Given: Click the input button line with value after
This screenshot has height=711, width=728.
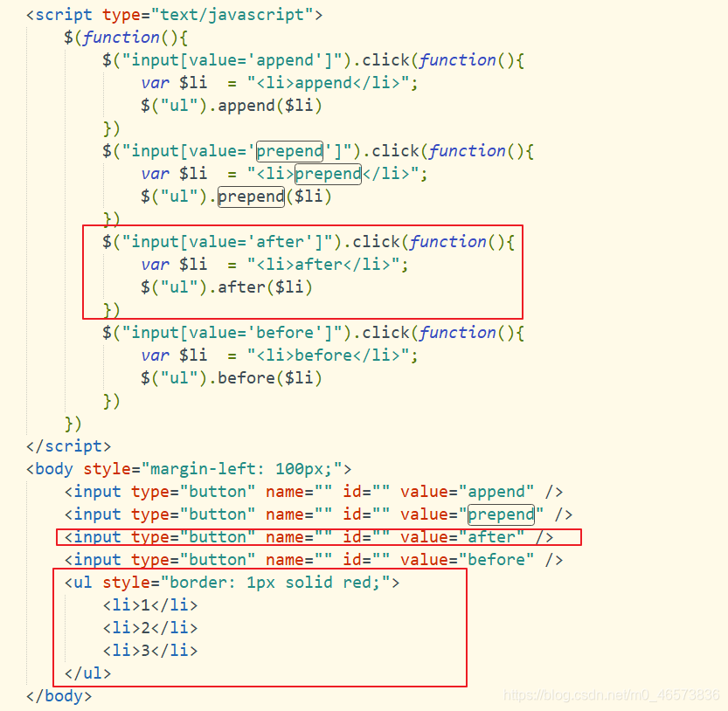Looking at the screenshot, I should pyautogui.click(x=309, y=537).
